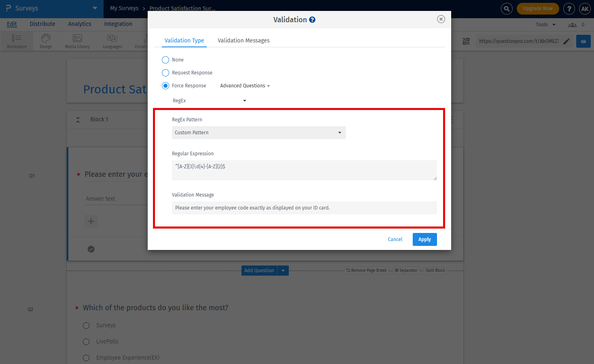This screenshot has height=364, width=594.
Task: Open the Custom Pattern dropdown
Action: click(x=259, y=133)
